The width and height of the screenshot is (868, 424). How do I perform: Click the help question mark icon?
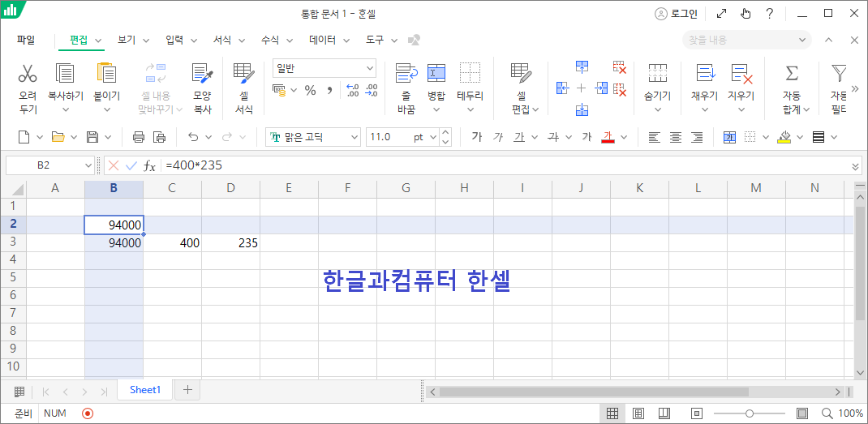pos(770,14)
